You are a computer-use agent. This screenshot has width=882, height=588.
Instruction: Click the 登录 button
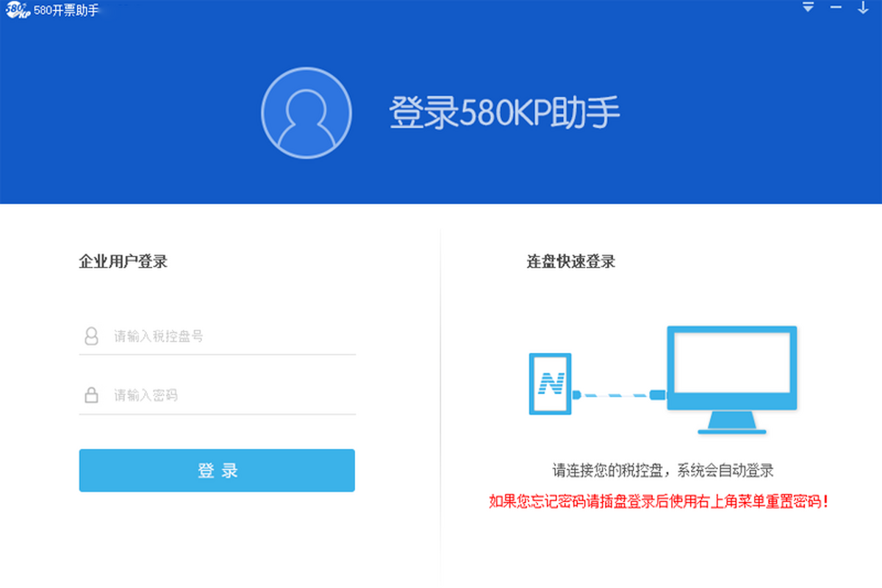tap(217, 470)
